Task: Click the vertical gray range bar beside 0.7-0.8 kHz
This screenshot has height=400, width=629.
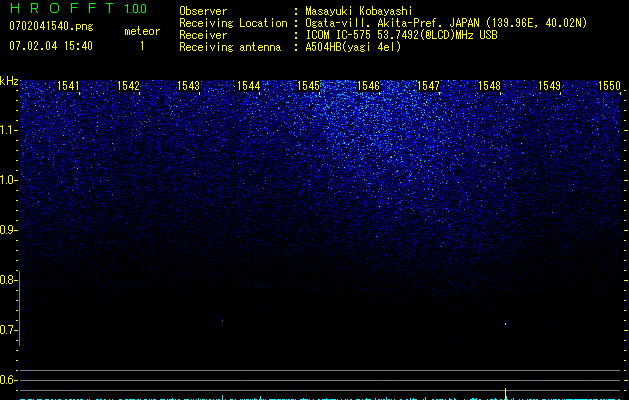Action: (x=19, y=308)
